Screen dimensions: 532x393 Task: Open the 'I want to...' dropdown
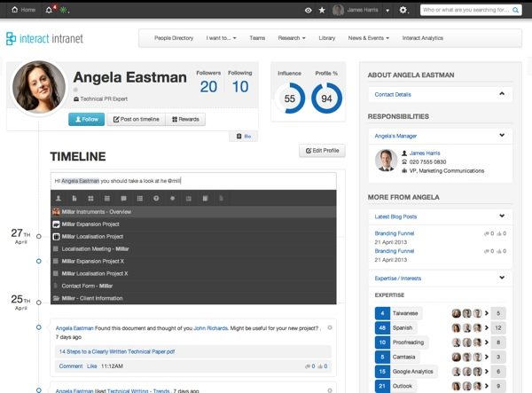[221, 38]
